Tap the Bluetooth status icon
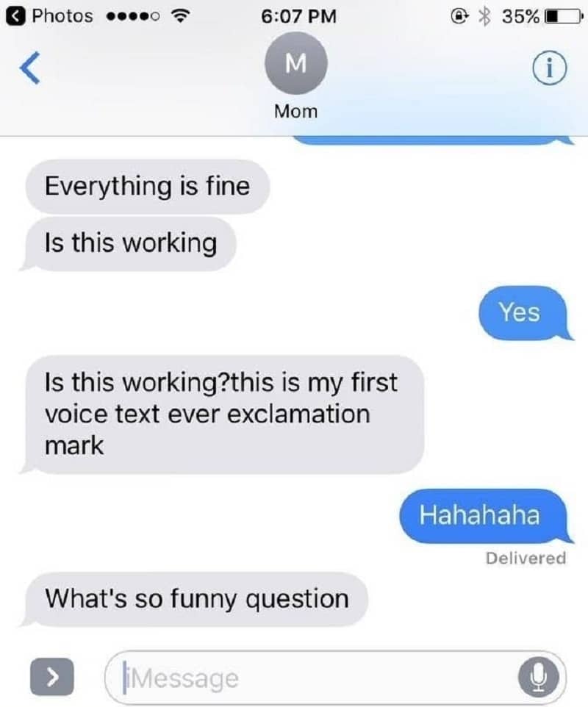Viewport: 588px width, 707px height. click(484, 17)
